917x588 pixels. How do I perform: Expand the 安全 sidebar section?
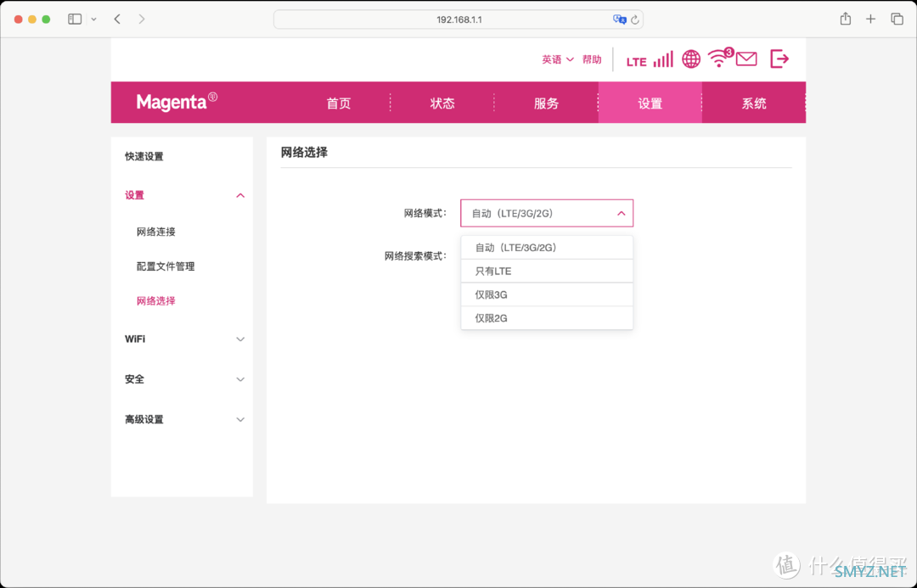pos(184,379)
